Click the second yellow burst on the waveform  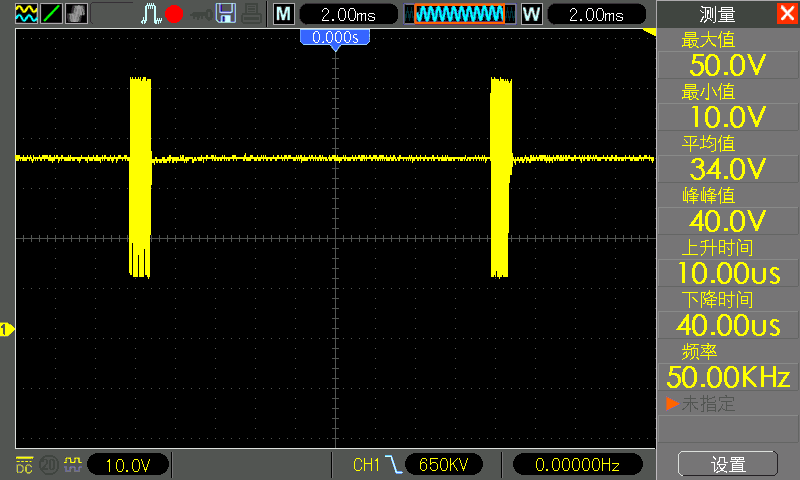click(x=501, y=178)
